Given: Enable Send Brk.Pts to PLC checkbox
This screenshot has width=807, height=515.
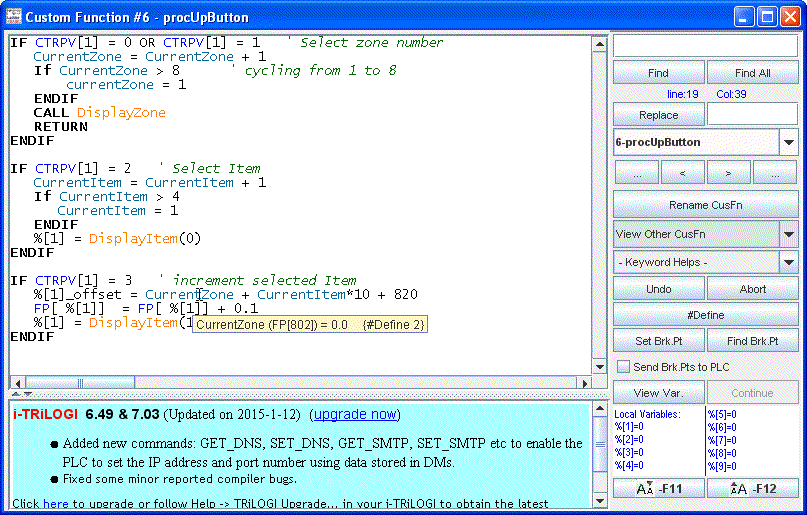Looking at the screenshot, I should pos(623,367).
